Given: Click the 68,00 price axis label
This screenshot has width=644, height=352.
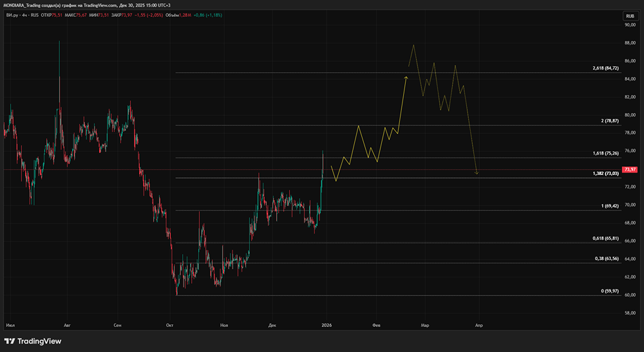Looking at the screenshot, I should [x=630, y=223].
